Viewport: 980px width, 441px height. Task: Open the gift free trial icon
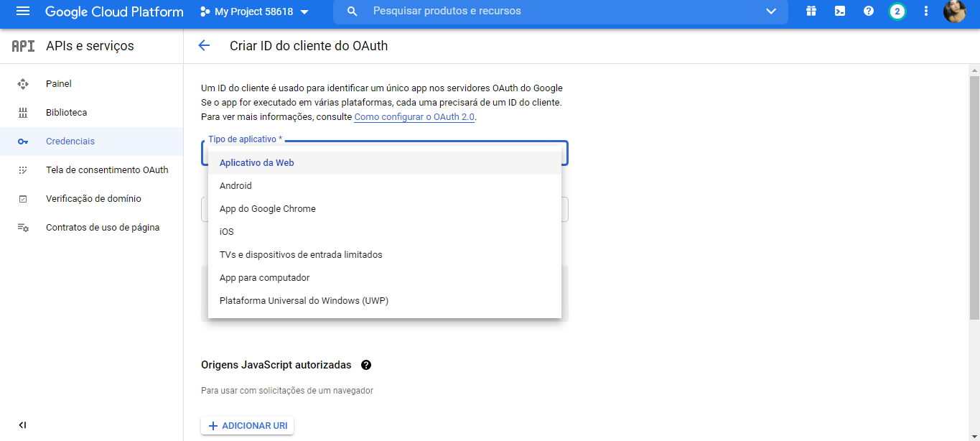pyautogui.click(x=811, y=11)
